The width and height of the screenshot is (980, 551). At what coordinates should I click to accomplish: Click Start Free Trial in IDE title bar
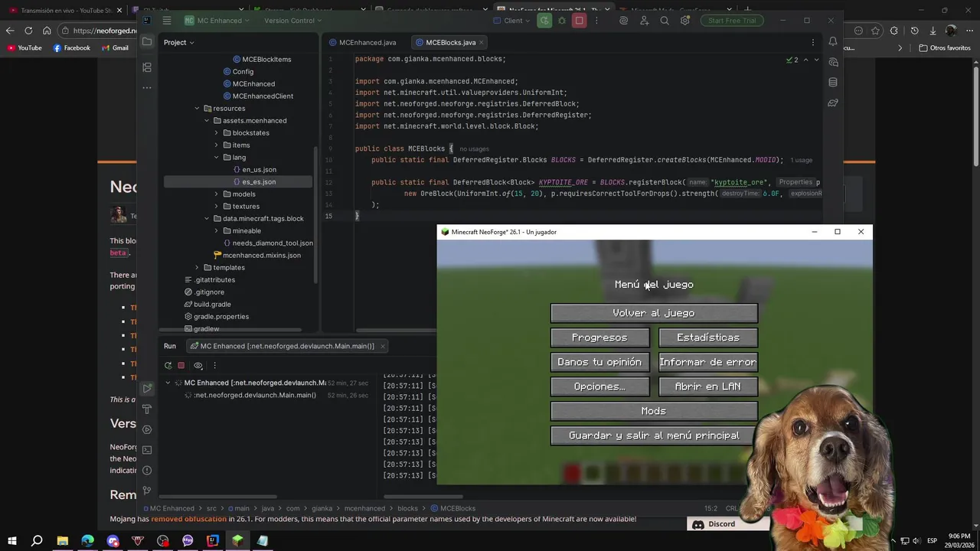732,21
